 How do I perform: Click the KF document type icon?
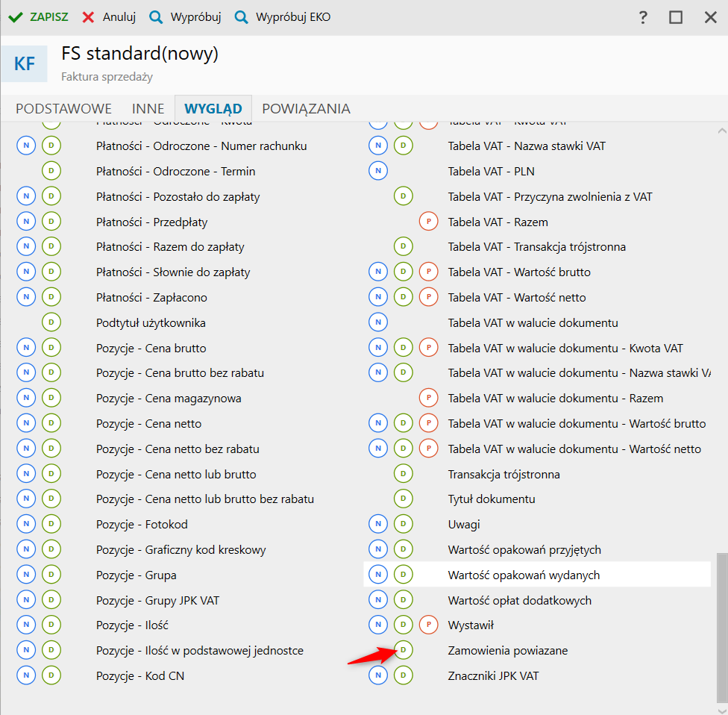(x=25, y=64)
